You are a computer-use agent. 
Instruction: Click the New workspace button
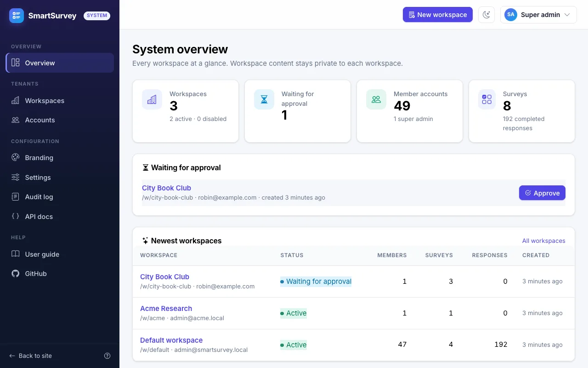click(438, 15)
